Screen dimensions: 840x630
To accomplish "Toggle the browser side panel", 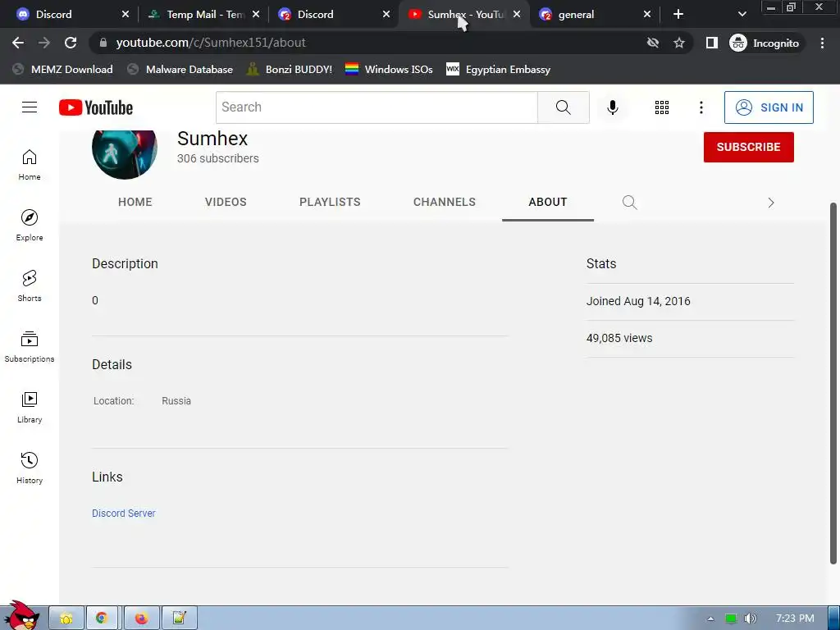I will (x=711, y=43).
